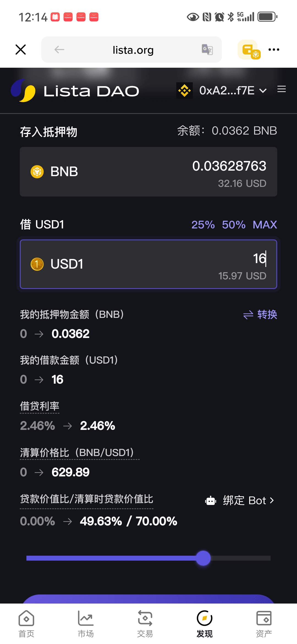The image size is (297, 644).
Task: Open the hamburger menu icon
Action: tap(281, 89)
